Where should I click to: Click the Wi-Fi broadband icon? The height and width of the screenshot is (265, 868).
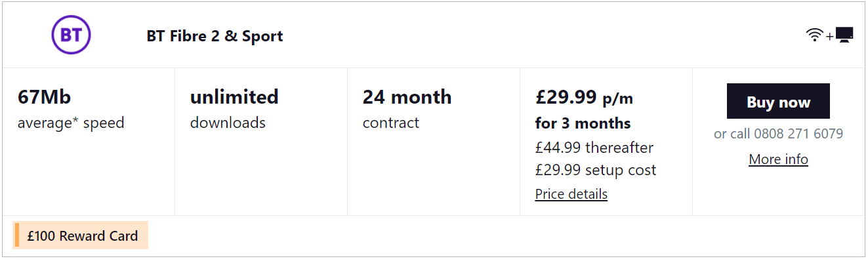click(x=814, y=35)
